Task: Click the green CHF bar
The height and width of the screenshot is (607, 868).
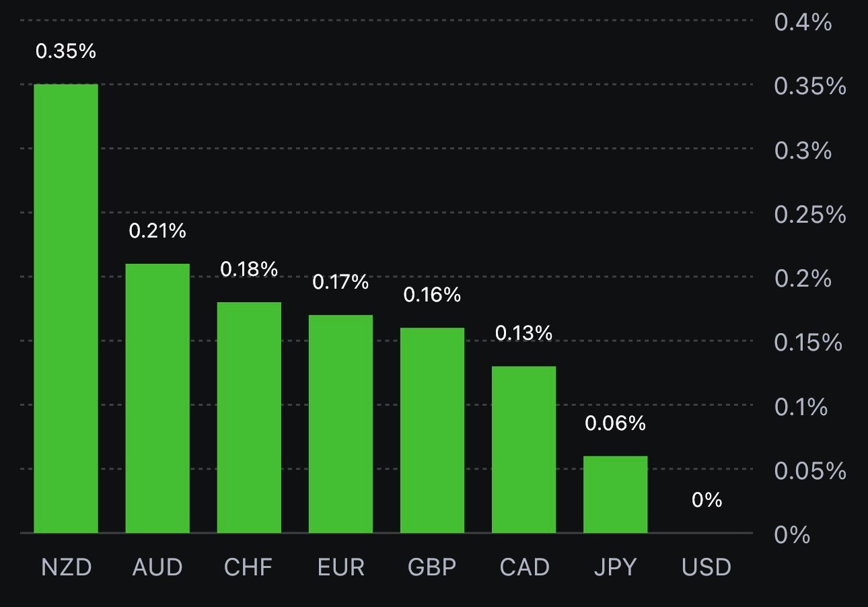Action: [249, 417]
